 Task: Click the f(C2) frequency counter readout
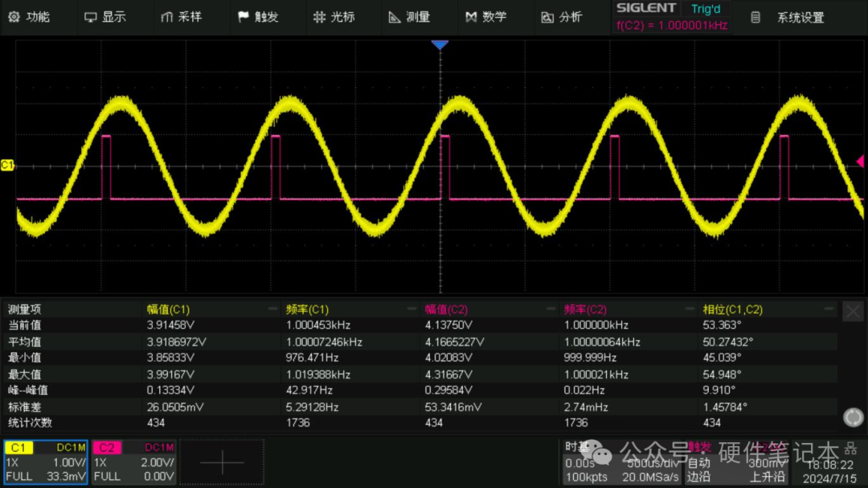[671, 25]
